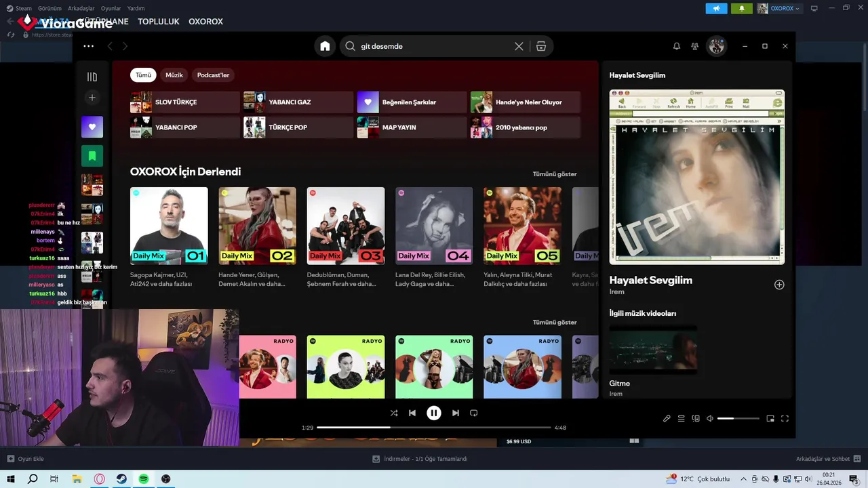This screenshot has height=488, width=868.
Task: Open the MAP YAYIN shortcut
Action: click(x=412, y=127)
